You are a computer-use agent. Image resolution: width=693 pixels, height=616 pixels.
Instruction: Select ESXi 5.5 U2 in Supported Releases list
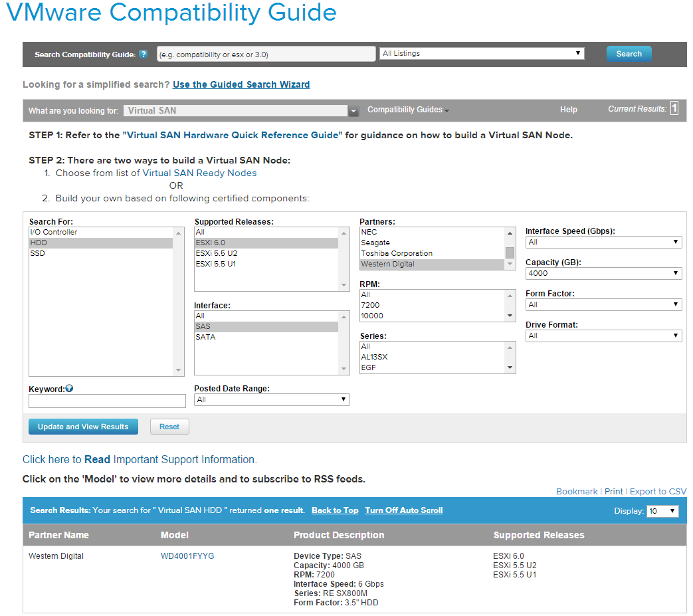tap(266, 253)
